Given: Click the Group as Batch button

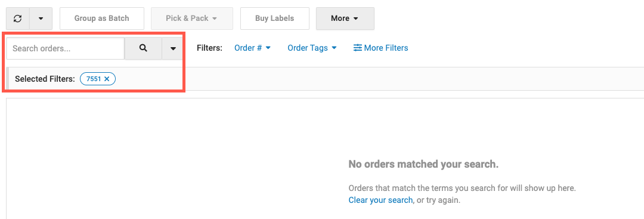Looking at the screenshot, I should [102, 18].
